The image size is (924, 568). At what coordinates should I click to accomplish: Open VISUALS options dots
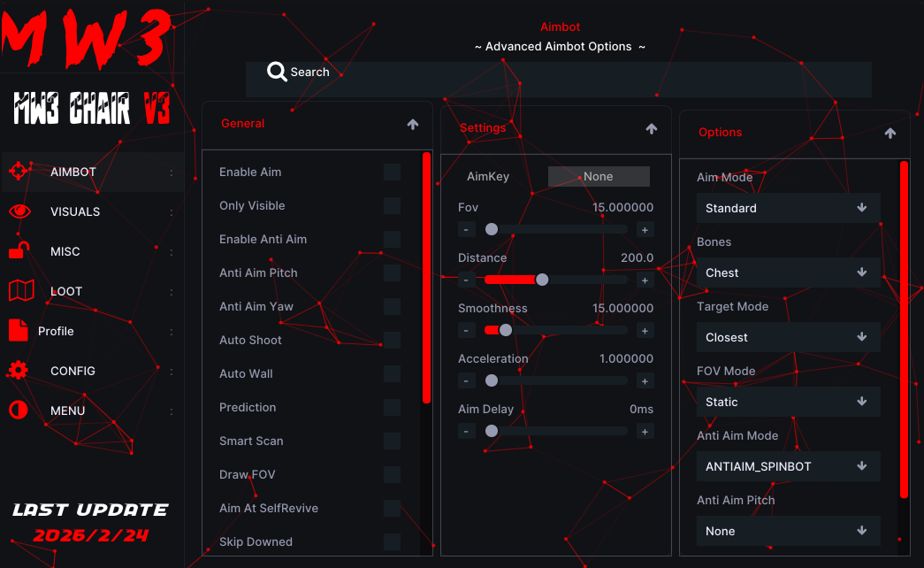(172, 211)
